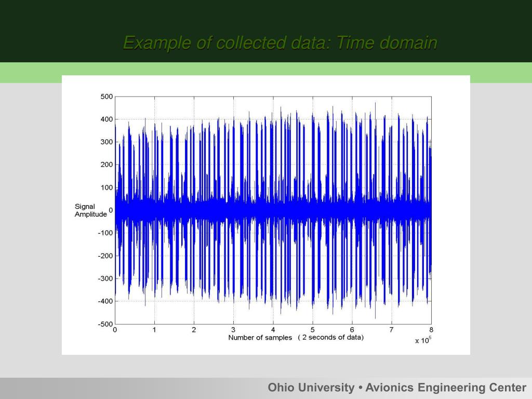This screenshot has height=399, width=532.
Task: Click the y-axis tick label 100
Action: tap(107, 188)
